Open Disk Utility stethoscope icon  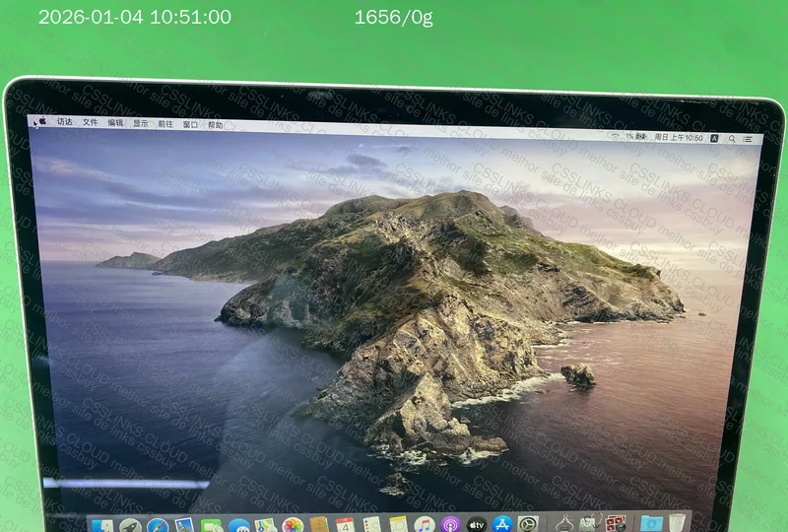pyautogui.click(x=590, y=523)
